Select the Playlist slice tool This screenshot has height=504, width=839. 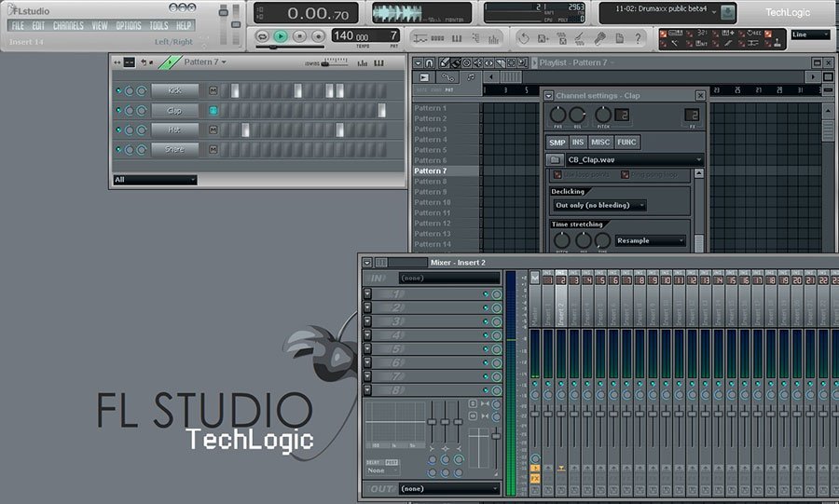[x=500, y=63]
